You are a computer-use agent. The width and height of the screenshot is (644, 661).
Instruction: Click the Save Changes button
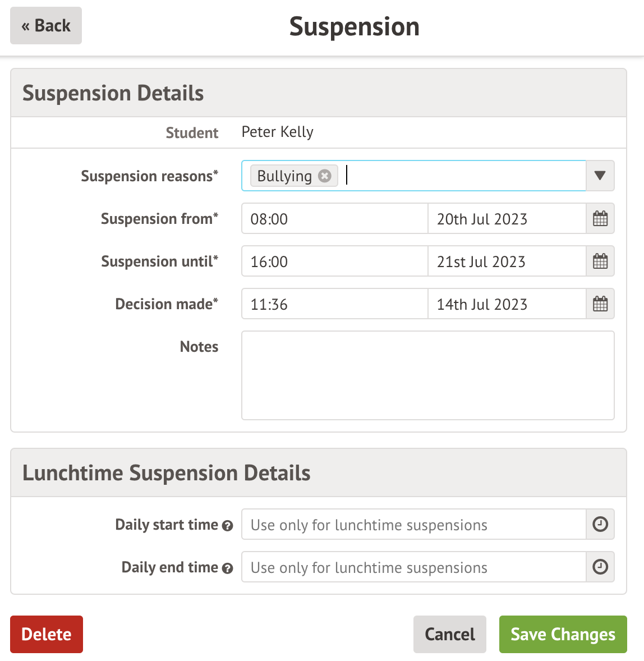pyautogui.click(x=563, y=634)
